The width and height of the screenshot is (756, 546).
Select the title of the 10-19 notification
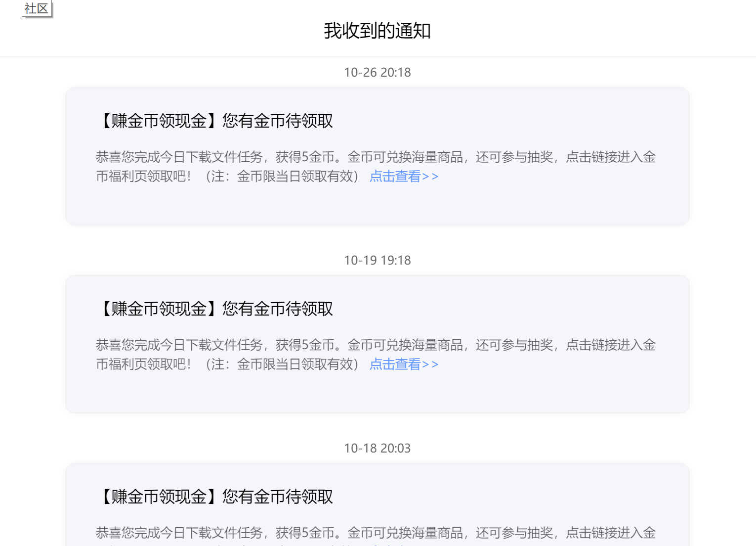tap(215, 308)
